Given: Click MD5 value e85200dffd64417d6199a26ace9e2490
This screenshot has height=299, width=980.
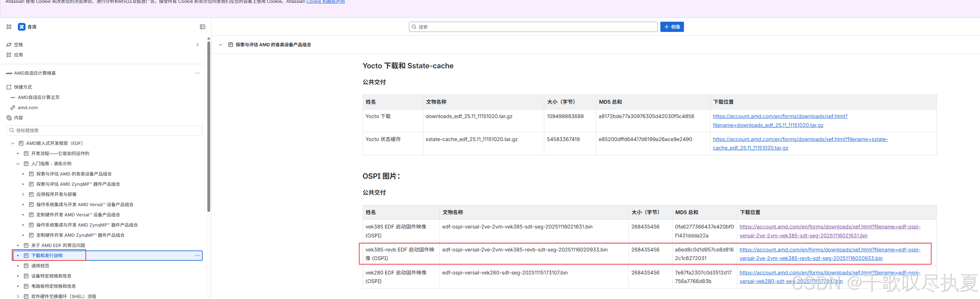Looking at the screenshot, I should click(645, 139).
